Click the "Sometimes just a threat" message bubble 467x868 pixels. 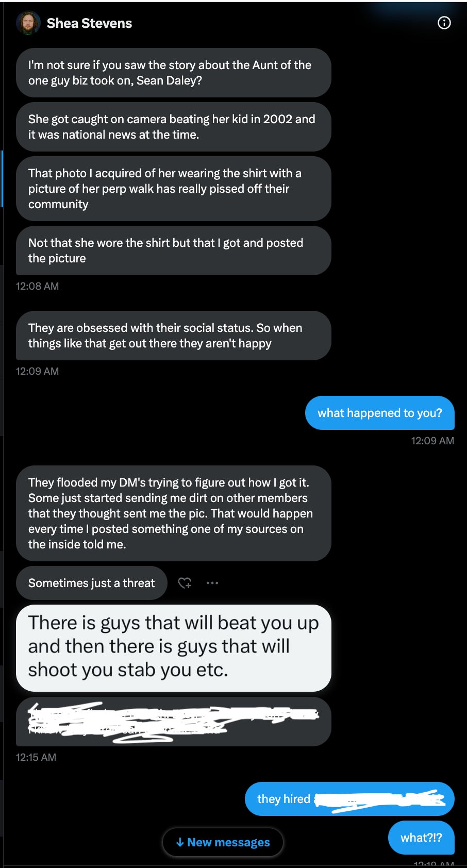[91, 583]
